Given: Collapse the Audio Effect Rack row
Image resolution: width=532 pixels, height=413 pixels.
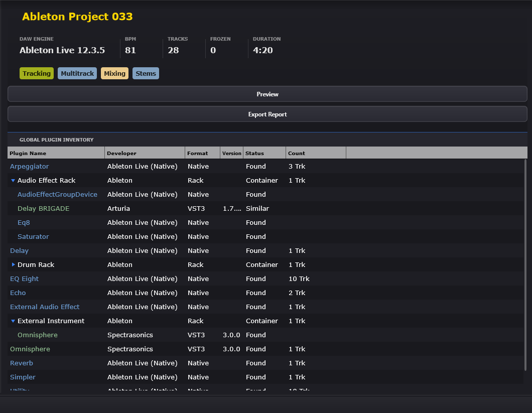Looking at the screenshot, I should click(x=13, y=181).
